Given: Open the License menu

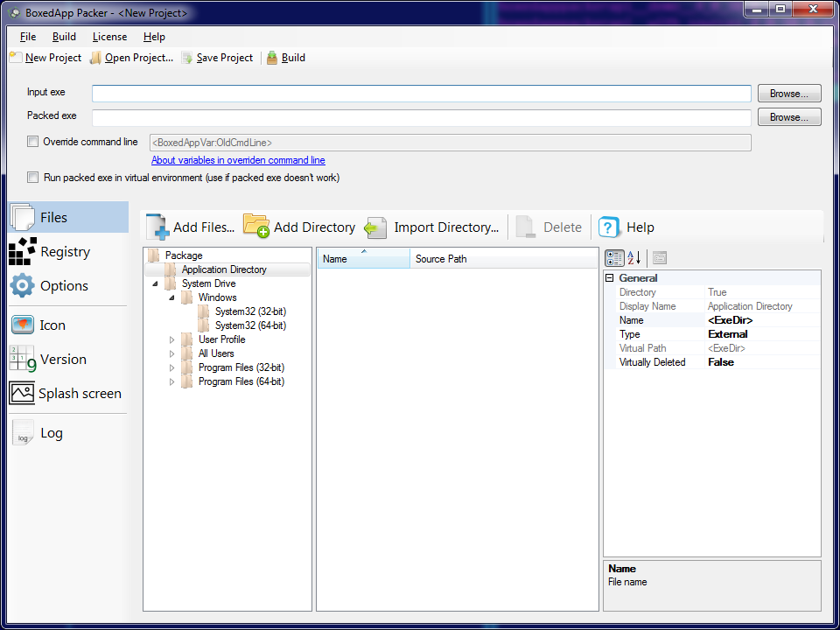Looking at the screenshot, I should pos(109,37).
